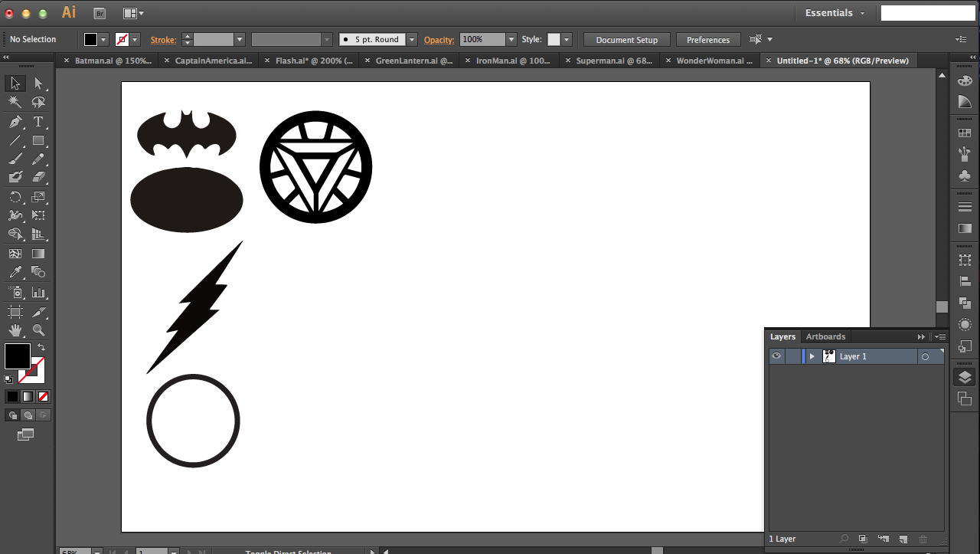
Task: Switch to IronMan.ai document tab
Action: (514, 61)
